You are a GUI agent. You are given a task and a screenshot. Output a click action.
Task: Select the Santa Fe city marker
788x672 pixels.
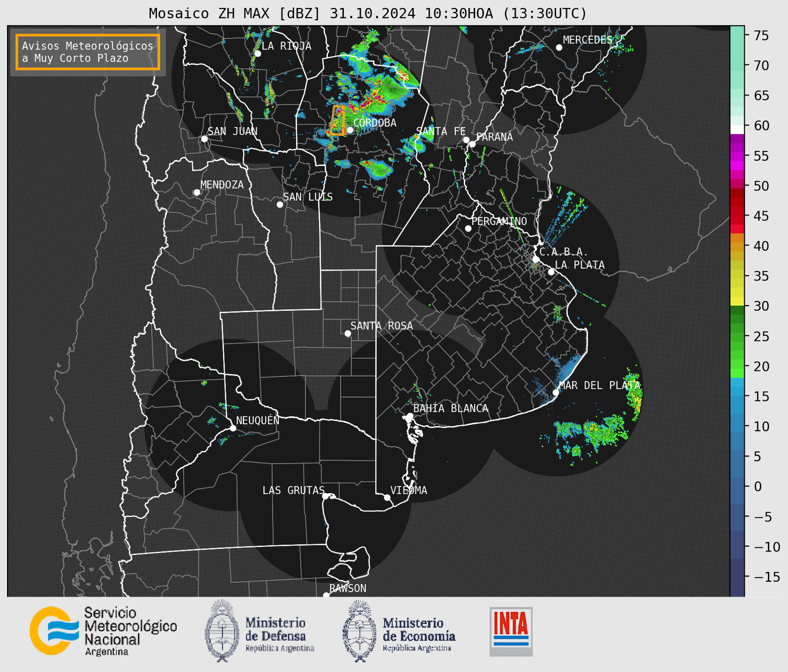tap(466, 140)
